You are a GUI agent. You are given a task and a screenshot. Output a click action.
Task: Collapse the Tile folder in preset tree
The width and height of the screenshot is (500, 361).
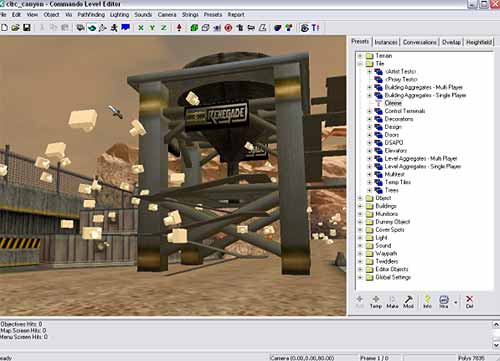(360, 64)
